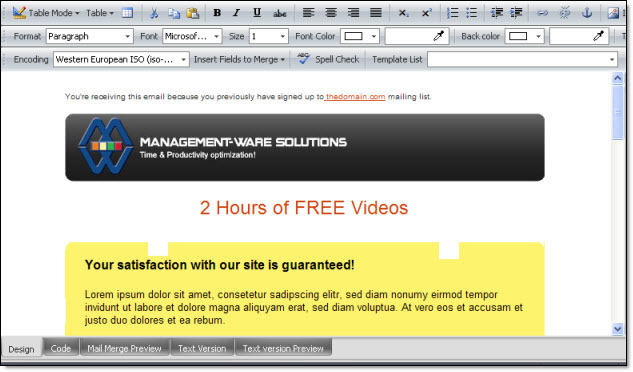Image resolution: width=633 pixels, height=372 pixels.
Task: Open the Encoding dropdown
Action: pos(121,59)
